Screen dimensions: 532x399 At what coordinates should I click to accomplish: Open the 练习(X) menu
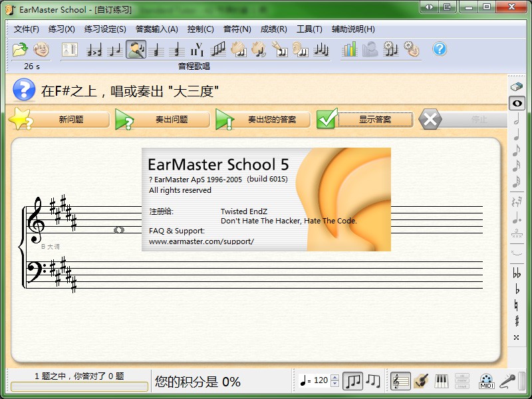(x=61, y=29)
